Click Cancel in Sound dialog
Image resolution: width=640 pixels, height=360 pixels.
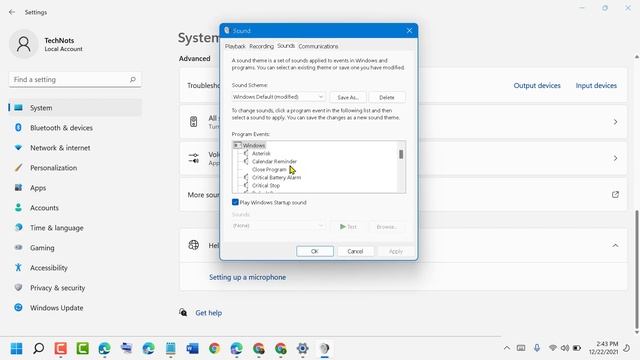tap(355, 251)
